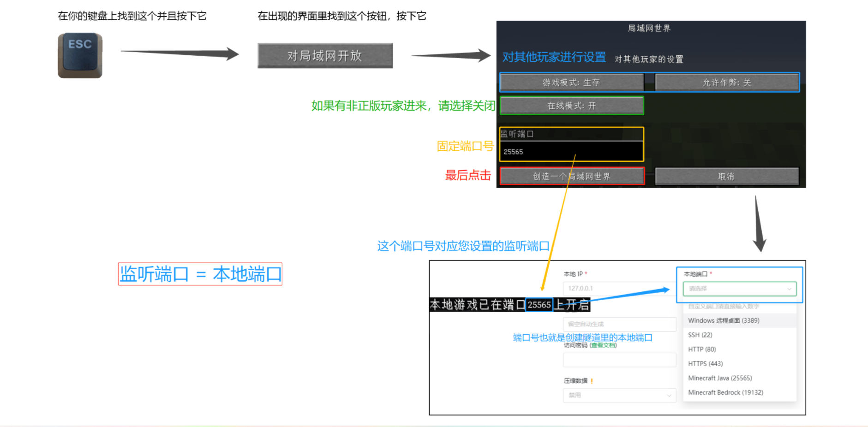Click the 自定义端口请直接输入数字 hint text
The image size is (868, 427).
click(x=723, y=306)
